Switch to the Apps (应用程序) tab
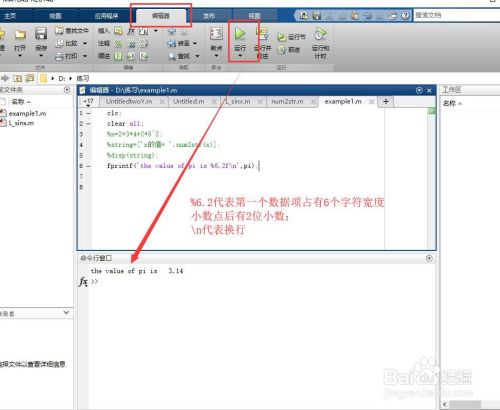Viewport: 500px width, 410px height. (107, 16)
